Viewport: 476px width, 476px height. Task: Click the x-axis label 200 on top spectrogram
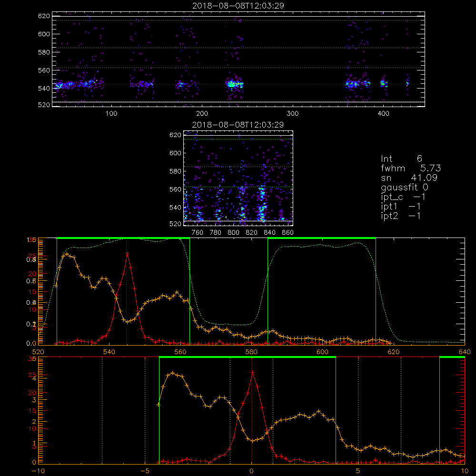click(202, 114)
